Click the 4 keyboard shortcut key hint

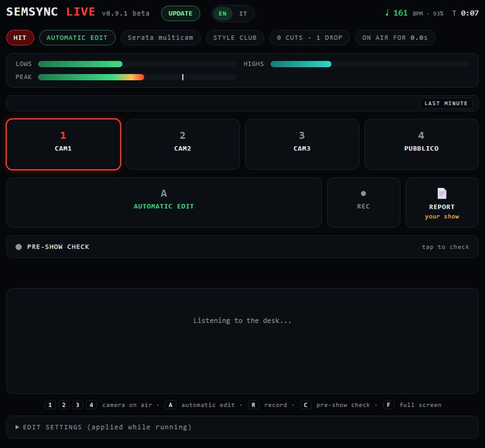pyautogui.click(x=91, y=405)
